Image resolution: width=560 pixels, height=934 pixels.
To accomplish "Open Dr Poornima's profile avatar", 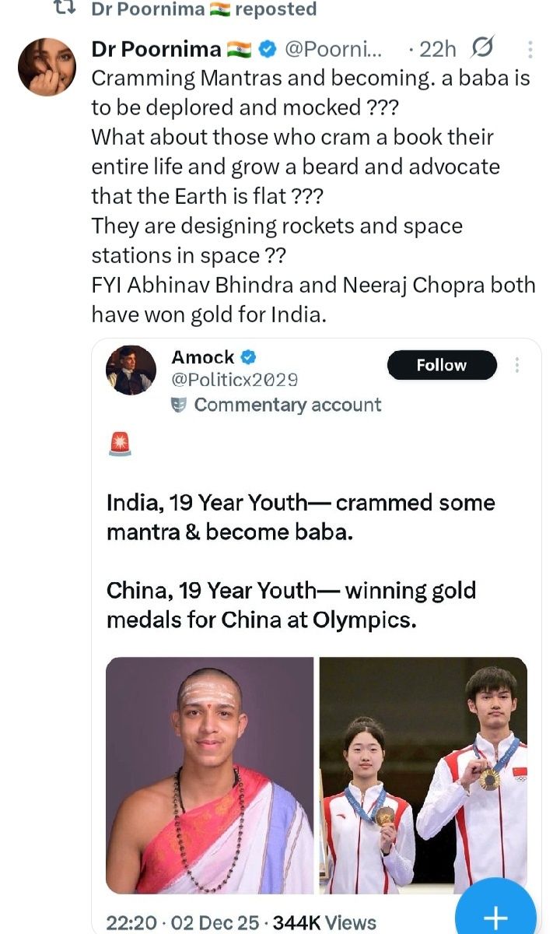I will (47, 66).
